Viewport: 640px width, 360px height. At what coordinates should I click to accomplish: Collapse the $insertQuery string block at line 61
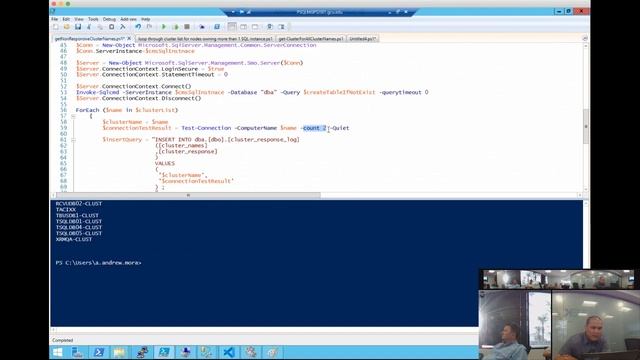(x=73, y=140)
